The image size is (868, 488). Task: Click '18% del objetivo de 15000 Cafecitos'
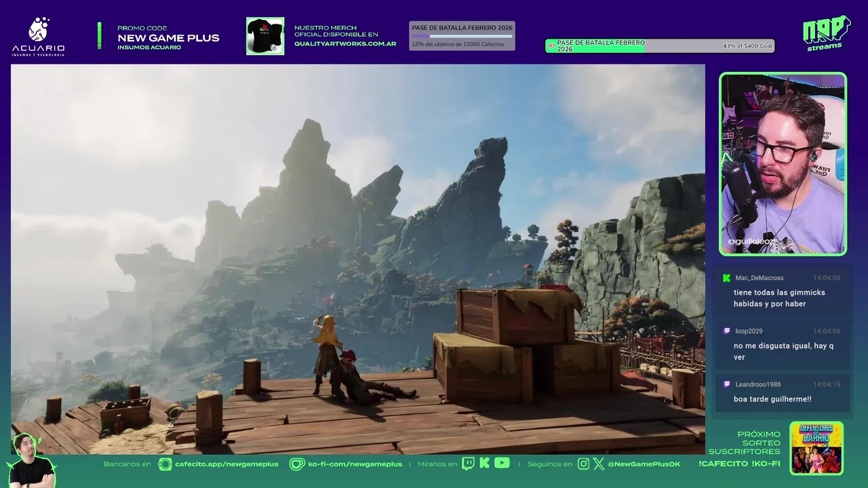[x=458, y=44]
